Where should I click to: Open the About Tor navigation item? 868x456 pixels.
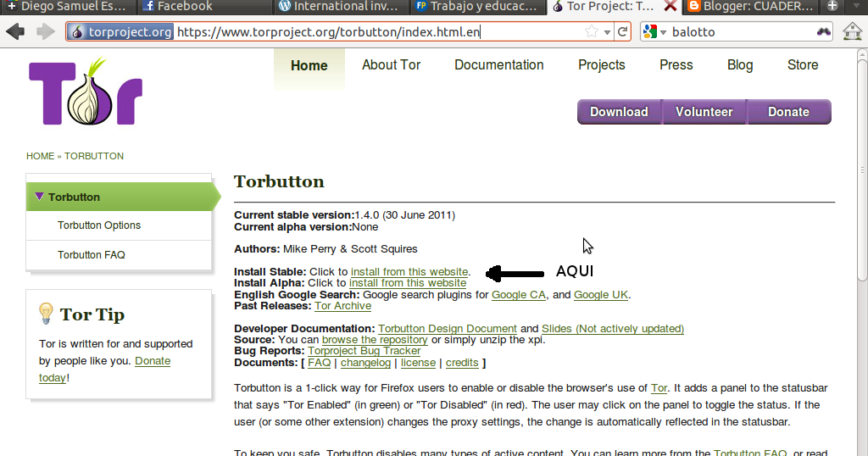392,64
